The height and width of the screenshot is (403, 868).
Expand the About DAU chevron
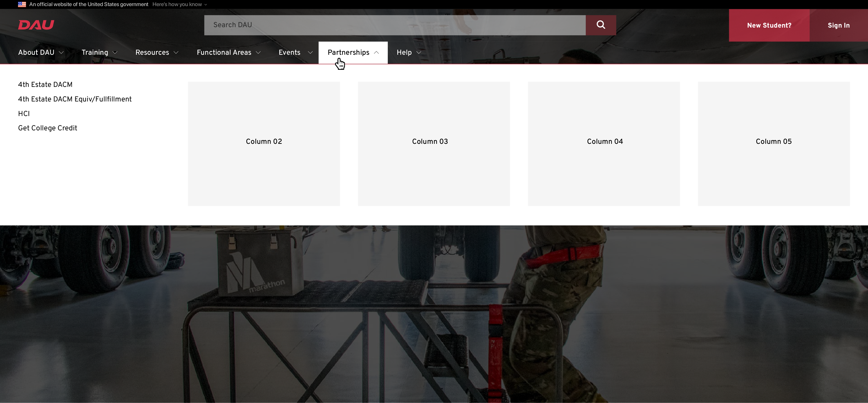[x=61, y=53]
